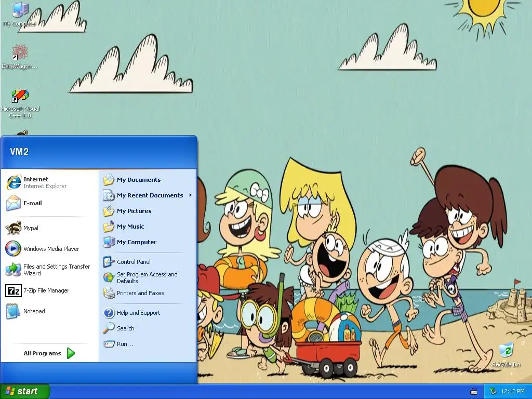The image size is (532, 399).
Task: Click the Start button
Action: click(24, 391)
